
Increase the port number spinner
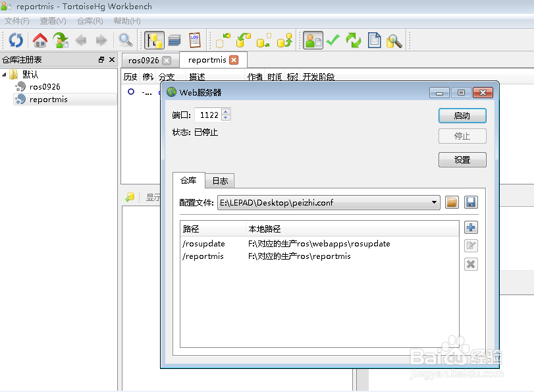pos(225,111)
